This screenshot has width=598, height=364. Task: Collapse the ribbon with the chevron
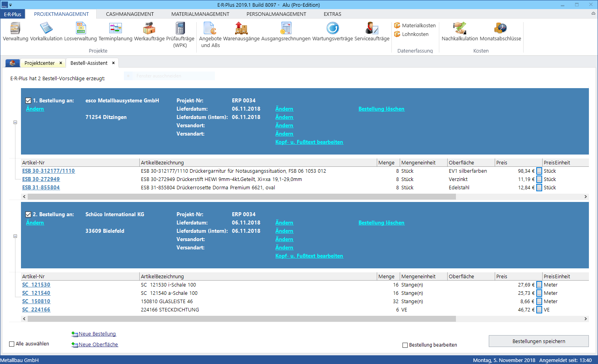(593, 13)
